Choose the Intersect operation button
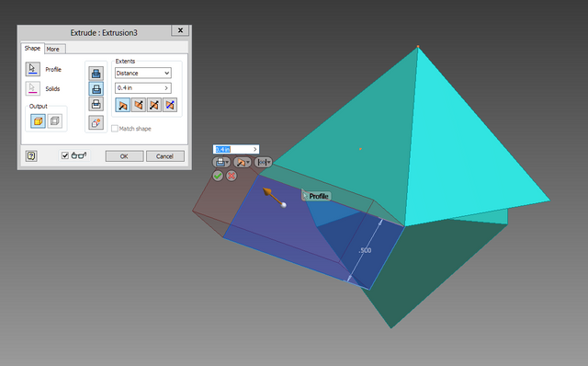Viewport: 588px width, 366px height. pos(96,104)
